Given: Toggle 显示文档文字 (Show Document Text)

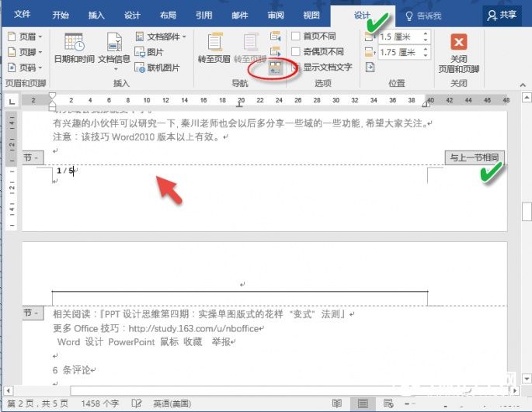Looking at the screenshot, I should [322, 68].
